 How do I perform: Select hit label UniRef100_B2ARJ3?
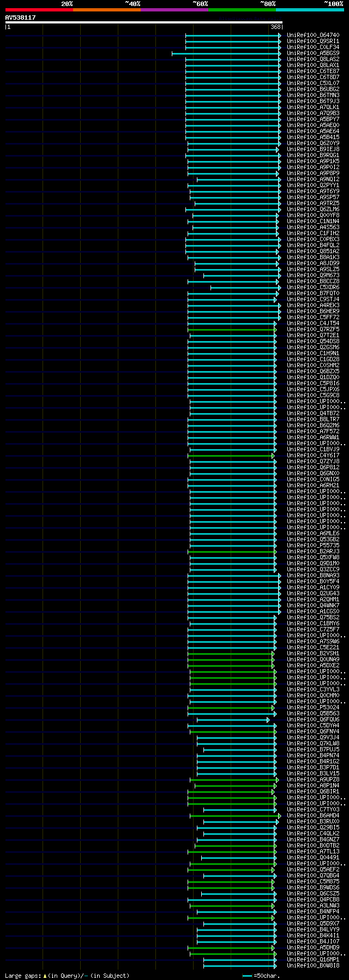(313, 552)
